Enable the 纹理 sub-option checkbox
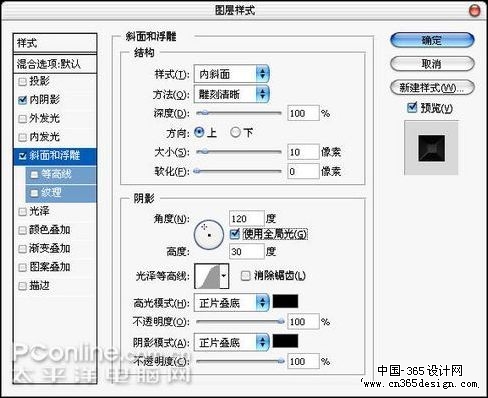The width and height of the screenshot is (488, 398). (34, 193)
